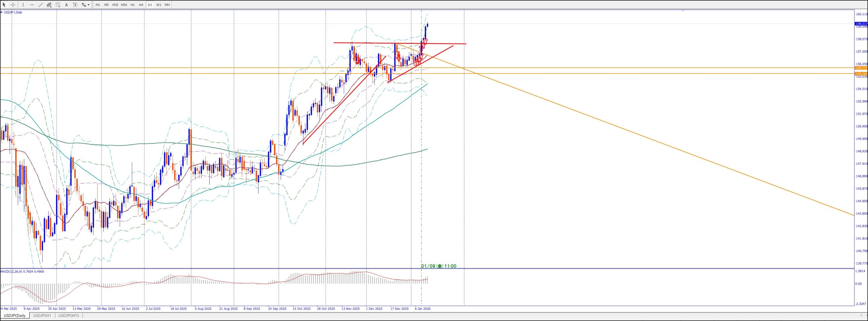Select the cursor arrow tool
This screenshot has height=321, width=868.
[x=4, y=5]
